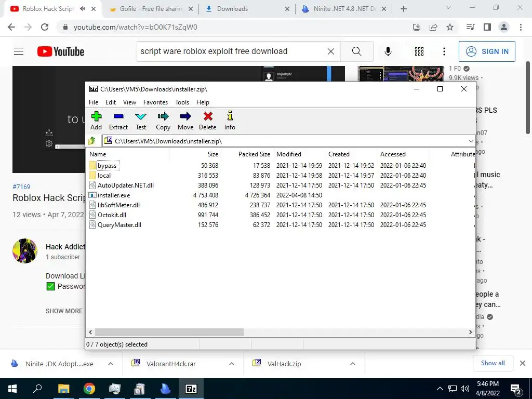532x399 pixels.
Task: Click the red Delete toolbar icon
Action: [x=208, y=121]
